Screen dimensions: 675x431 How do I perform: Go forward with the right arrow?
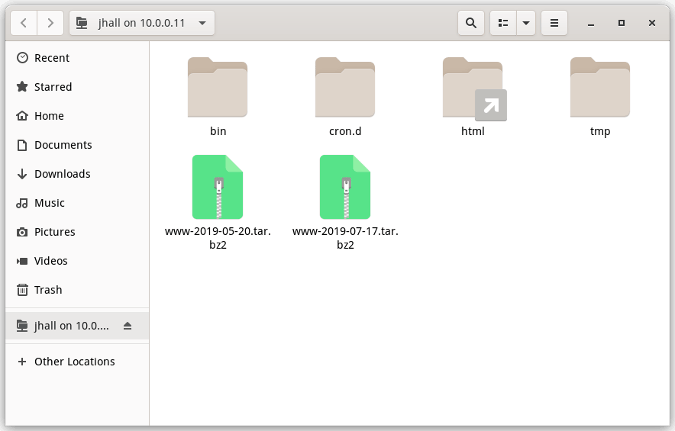(x=50, y=22)
